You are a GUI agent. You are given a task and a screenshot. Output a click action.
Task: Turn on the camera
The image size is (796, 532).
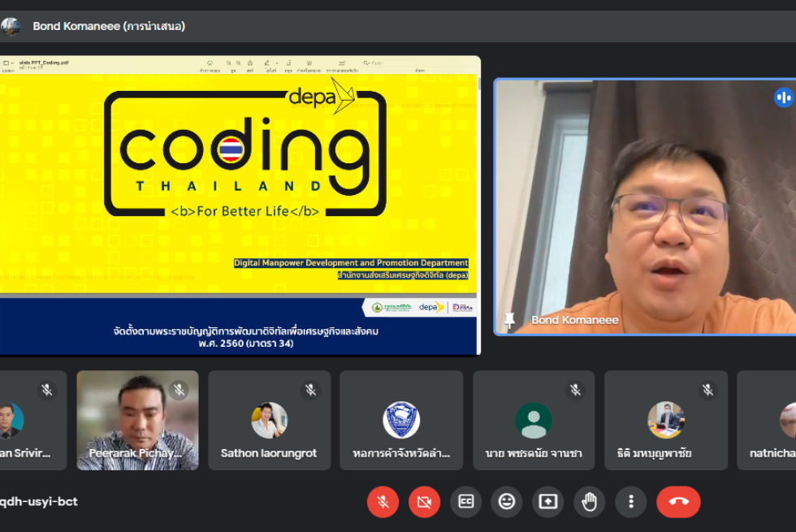(x=424, y=502)
